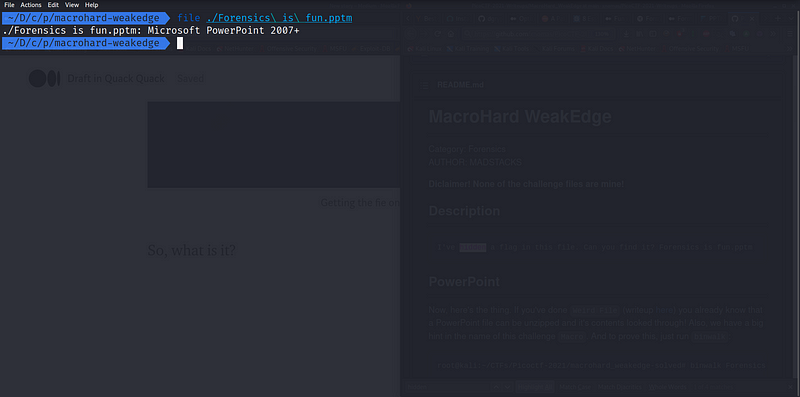Go to next find match arrow
Image resolution: width=800 pixels, height=397 pixels.
click(508, 387)
